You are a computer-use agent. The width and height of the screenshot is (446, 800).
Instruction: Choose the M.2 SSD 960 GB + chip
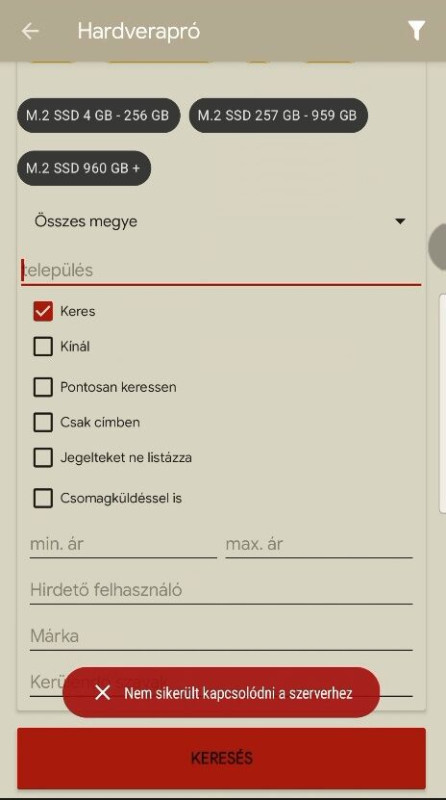click(84, 168)
